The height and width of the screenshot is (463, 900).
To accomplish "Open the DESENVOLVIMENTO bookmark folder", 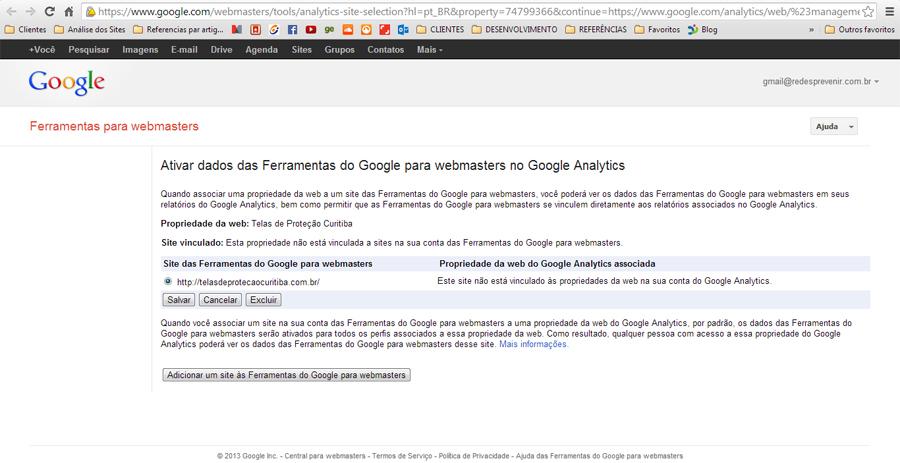I will click(x=514, y=29).
